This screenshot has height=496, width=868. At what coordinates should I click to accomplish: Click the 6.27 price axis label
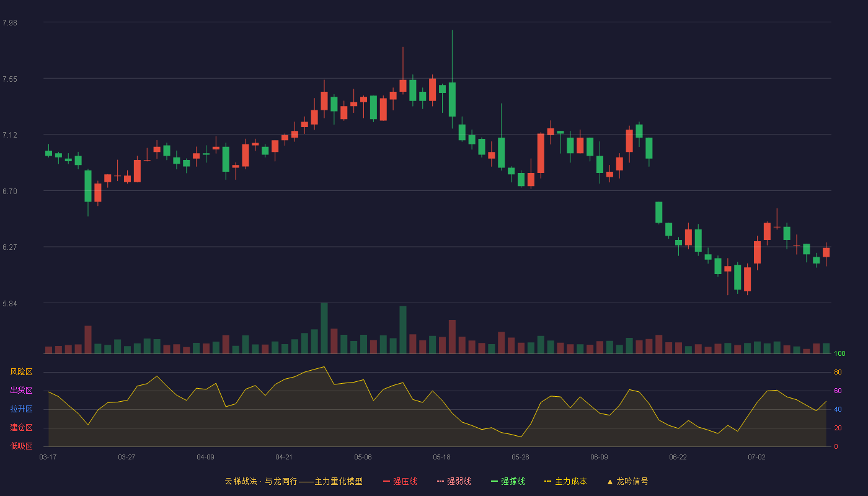(10, 247)
